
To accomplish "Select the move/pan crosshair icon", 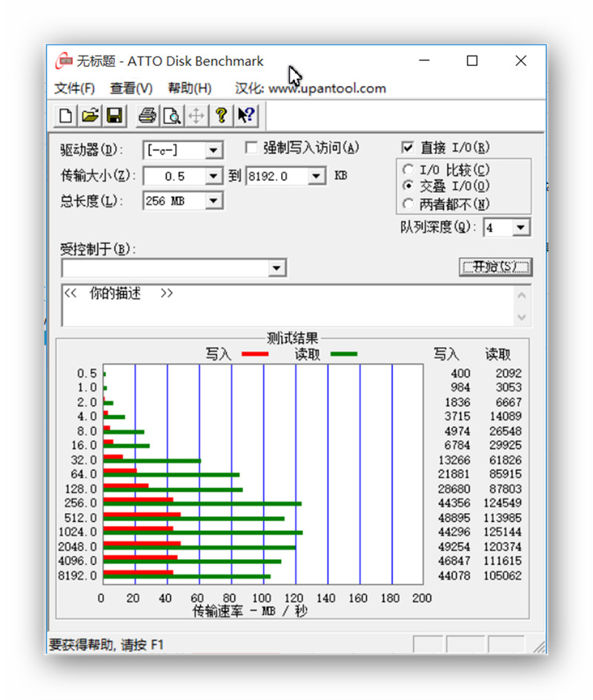I will click(196, 116).
